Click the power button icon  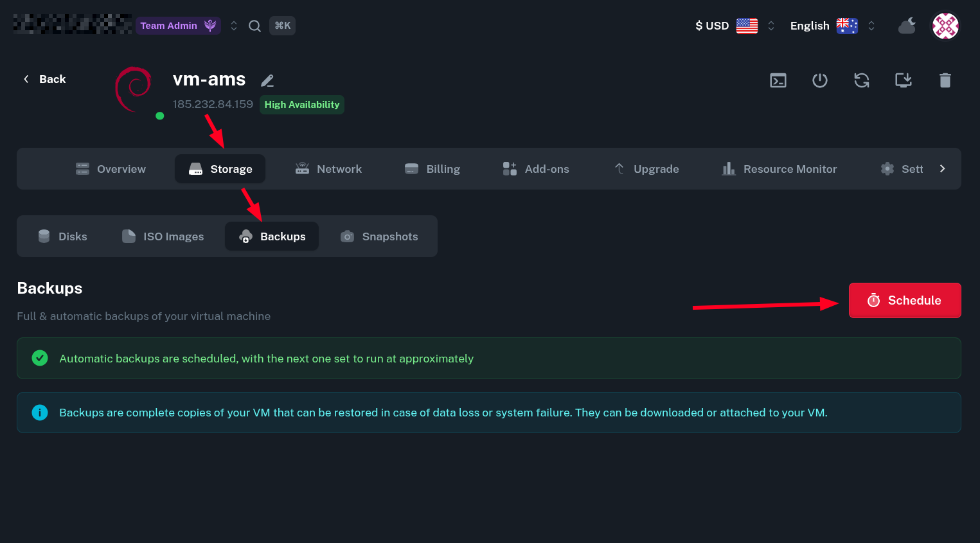click(819, 80)
